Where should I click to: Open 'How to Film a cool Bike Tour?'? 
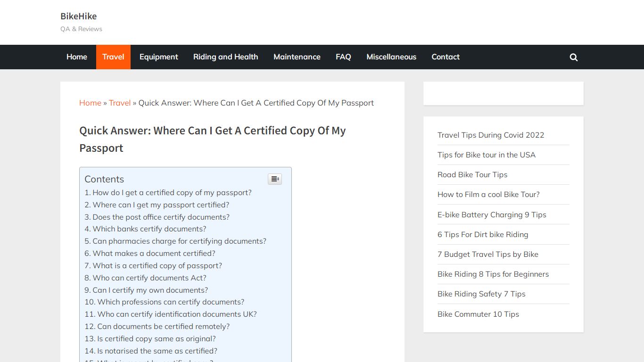click(488, 194)
